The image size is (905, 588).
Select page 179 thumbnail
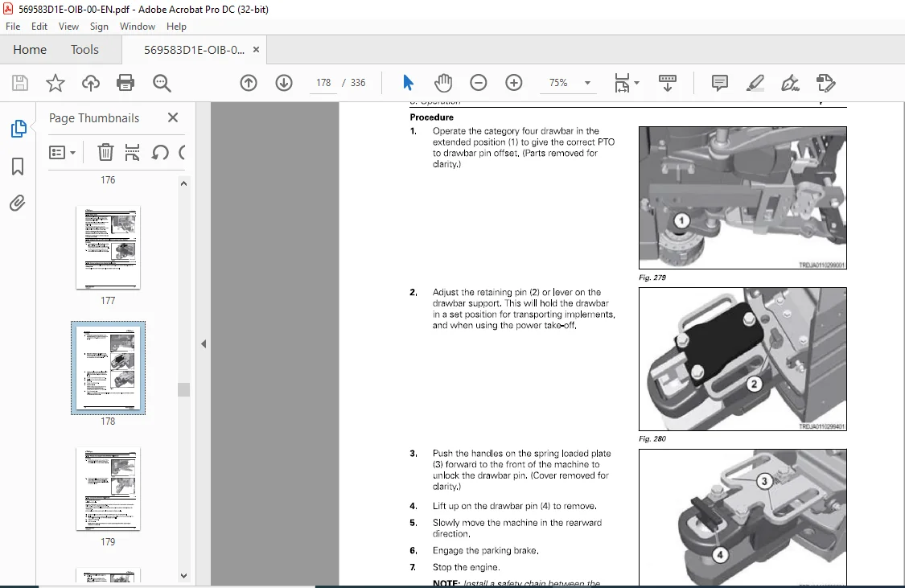pyautogui.click(x=108, y=489)
